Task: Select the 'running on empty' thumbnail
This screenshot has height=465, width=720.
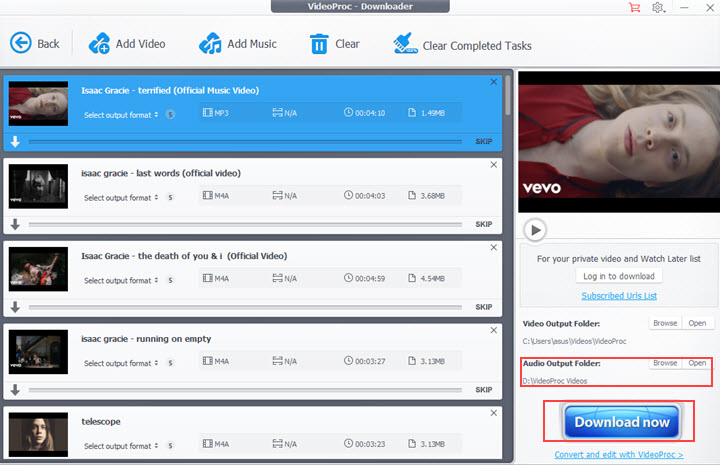Action: 39,352
